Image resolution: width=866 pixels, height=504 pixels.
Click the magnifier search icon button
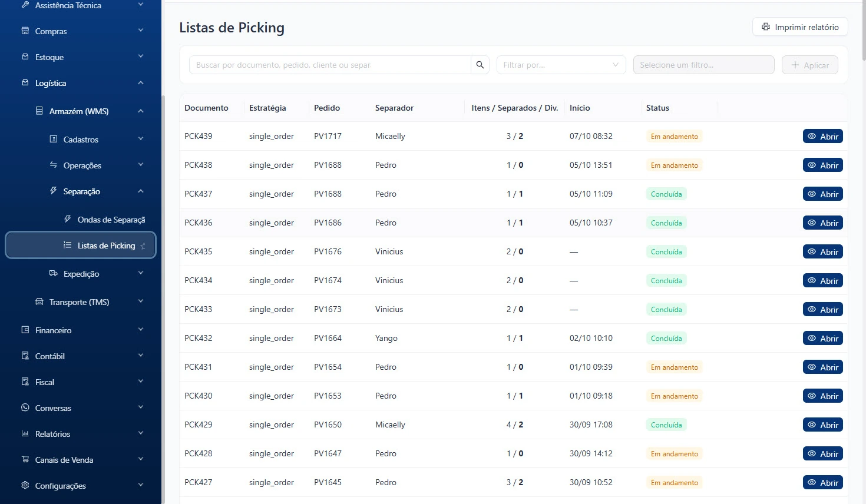[480, 65]
